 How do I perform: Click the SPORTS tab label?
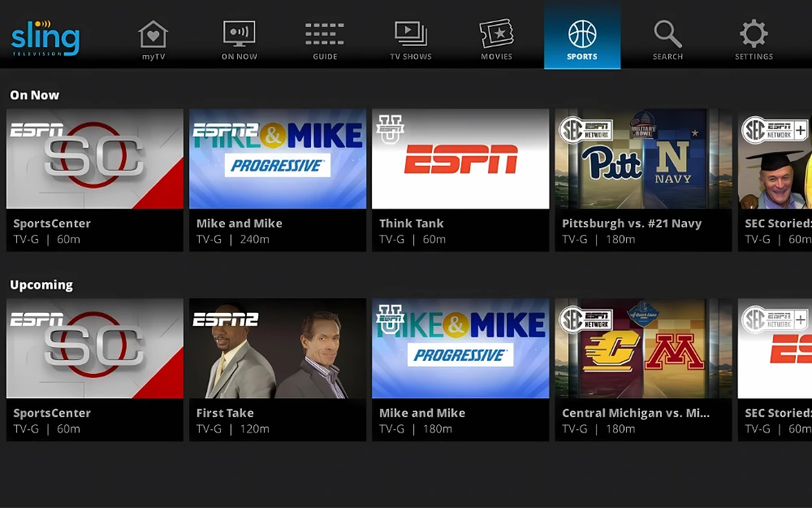[x=582, y=57]
